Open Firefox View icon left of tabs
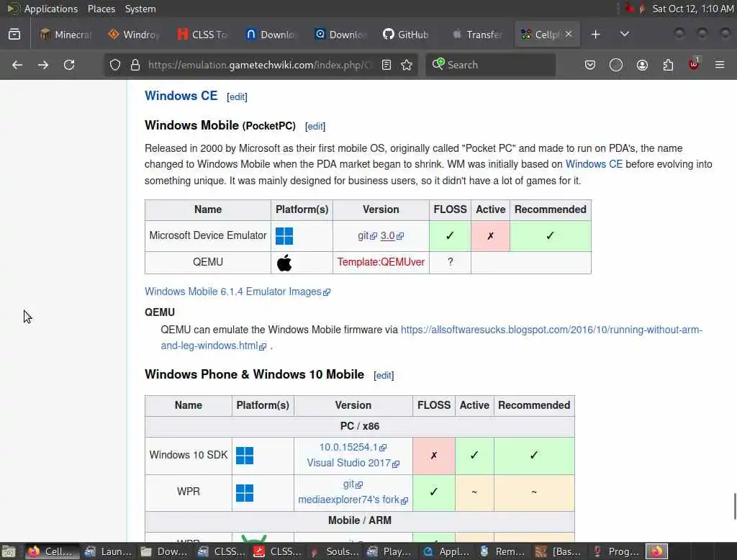737x560 pixels. [x=14, y=35]
